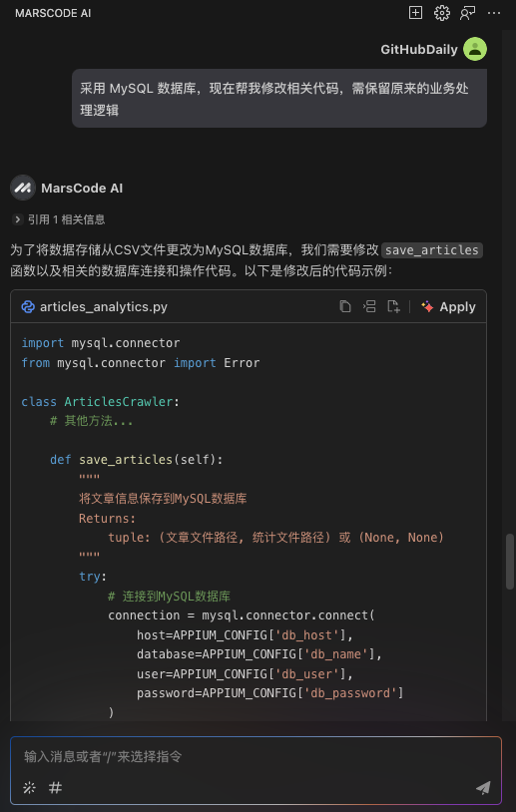Viewport: 516px width, 812px height.
Task: Click the inline save_articles code tag
Action: pos(432,250)
